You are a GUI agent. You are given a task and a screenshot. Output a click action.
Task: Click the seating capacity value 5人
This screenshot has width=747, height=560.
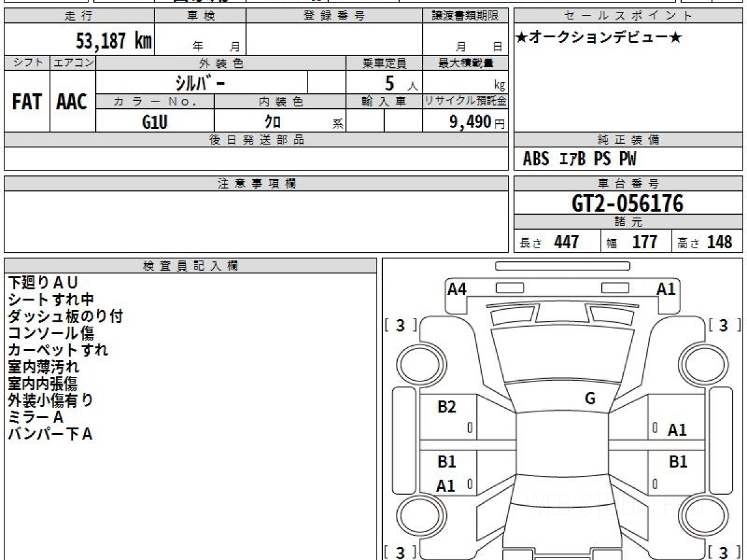tap(402, 83)
